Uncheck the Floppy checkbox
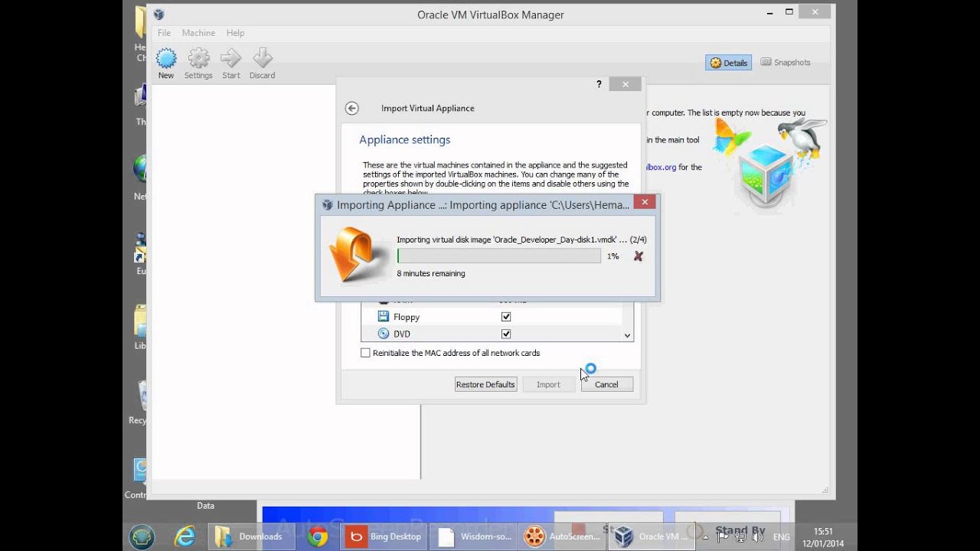Screen dimensions: 980x551 (x=505, y=317)
